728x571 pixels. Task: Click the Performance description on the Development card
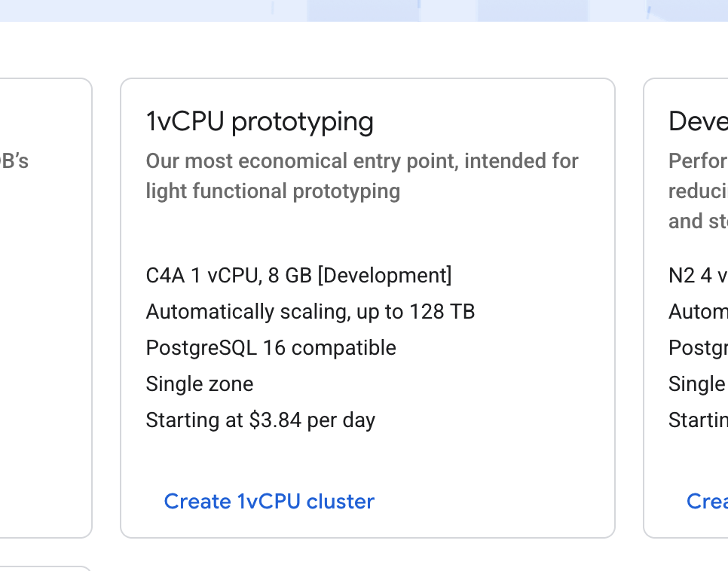697,191
